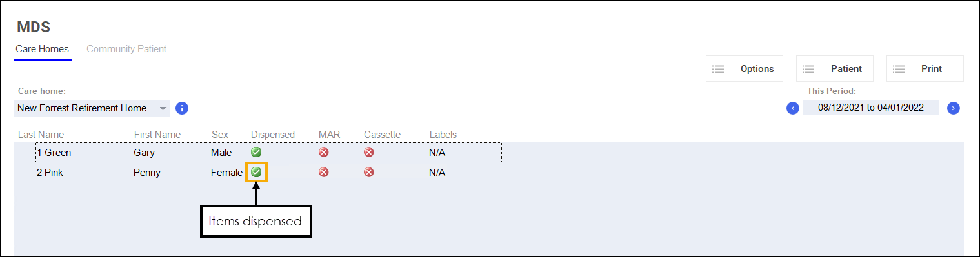
Task: Click the This Period date range field
Action: tap(870, 108)
